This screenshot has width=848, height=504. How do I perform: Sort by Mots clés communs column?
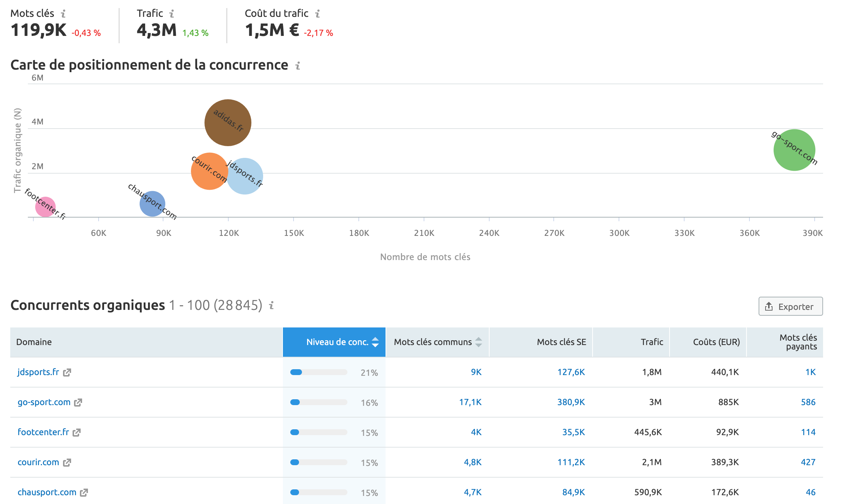pos(438,342)
